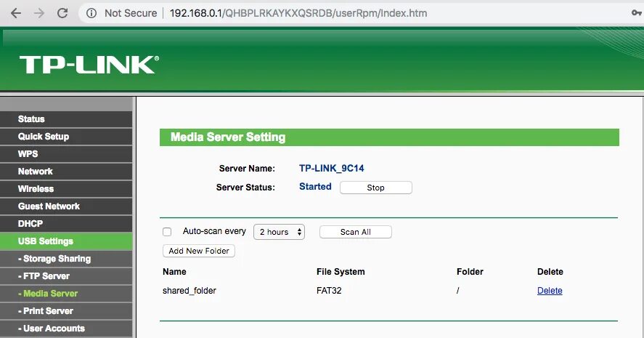Open FTP Server submenu
This screenshot has width=644, height=338.
66,276
